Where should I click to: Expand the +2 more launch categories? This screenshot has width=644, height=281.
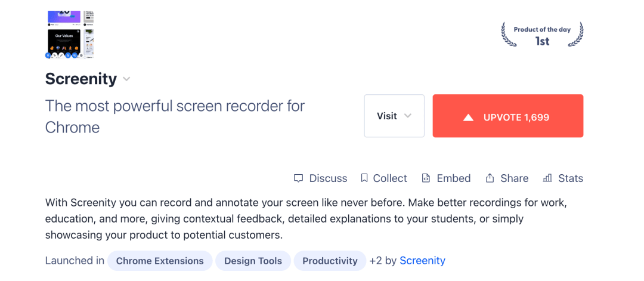pyautogui.click(x=375, y=261)
